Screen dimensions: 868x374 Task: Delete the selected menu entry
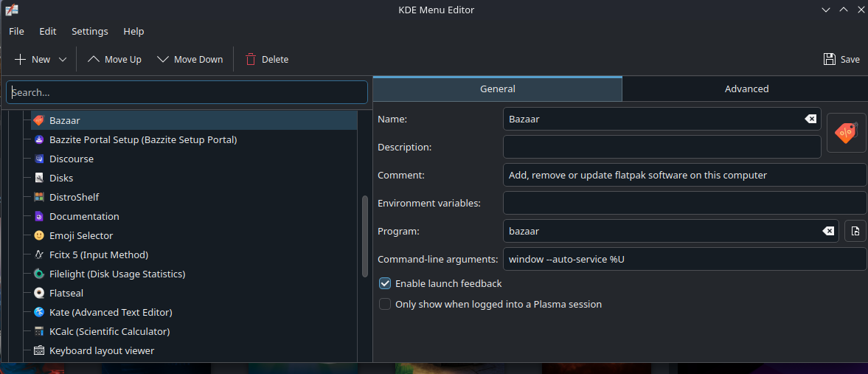coord(267,59)
